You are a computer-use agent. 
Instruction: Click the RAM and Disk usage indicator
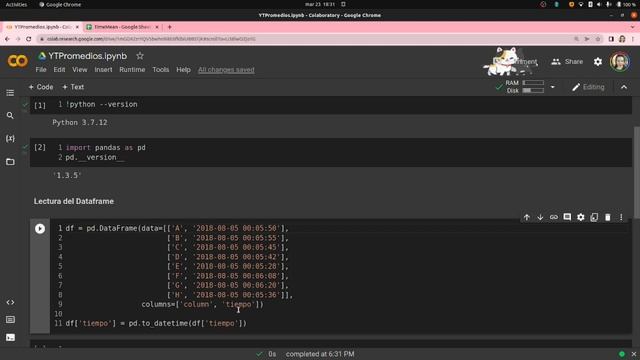[x=524, y=87]
